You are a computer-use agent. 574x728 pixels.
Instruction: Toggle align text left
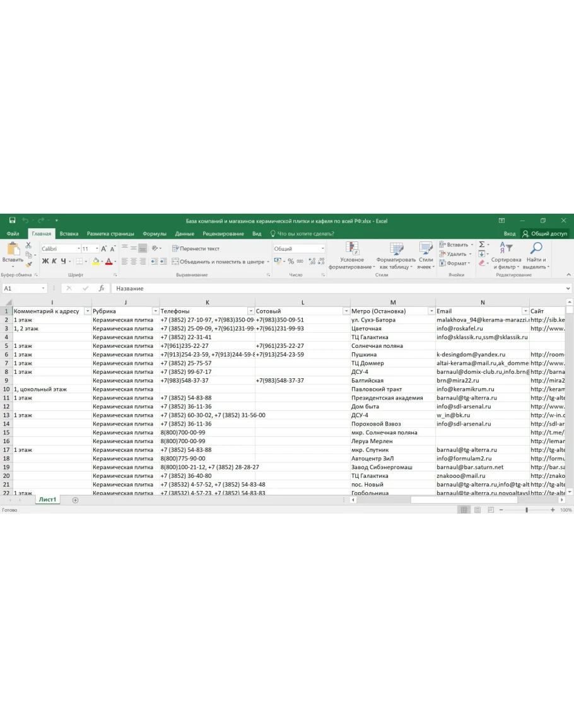coord(124,262)
